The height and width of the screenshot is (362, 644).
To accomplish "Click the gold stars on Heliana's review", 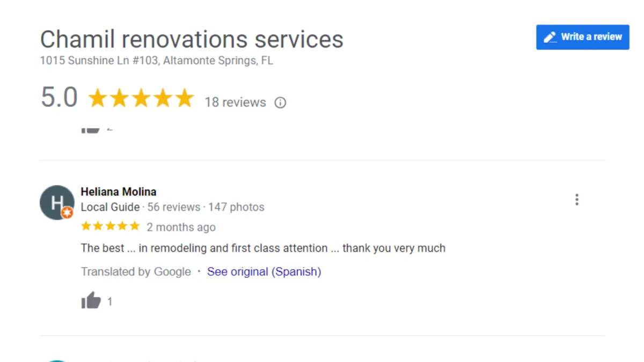I will [110, 226].
